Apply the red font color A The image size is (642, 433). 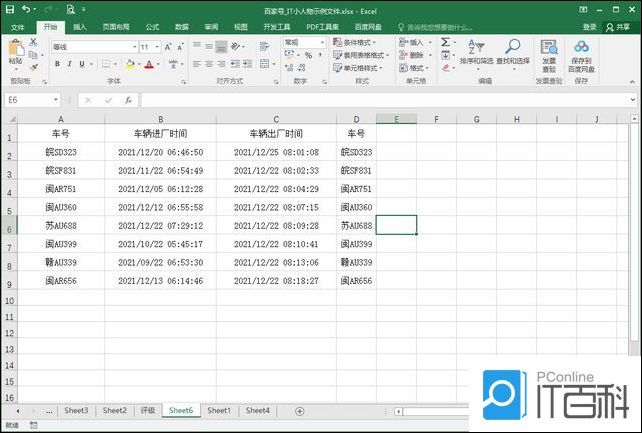click(x=149, y=64)
